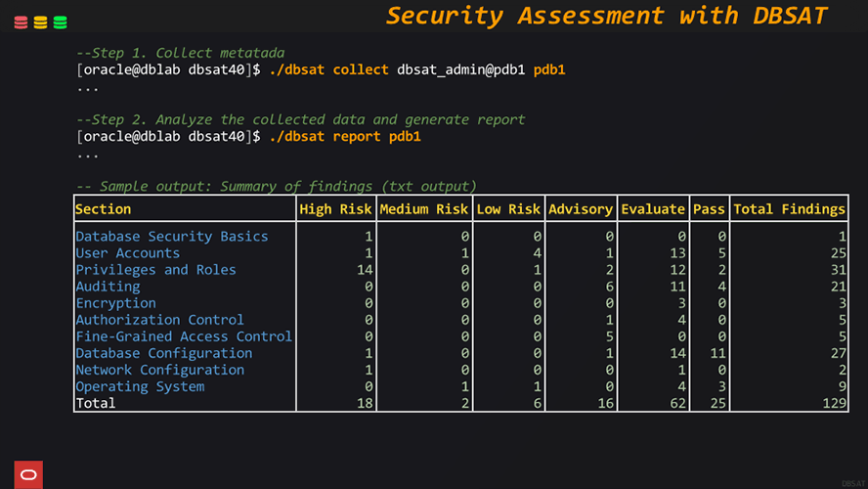Click the Encryption section entry
The width and height of the screenshot is (868, 489).
115,303
